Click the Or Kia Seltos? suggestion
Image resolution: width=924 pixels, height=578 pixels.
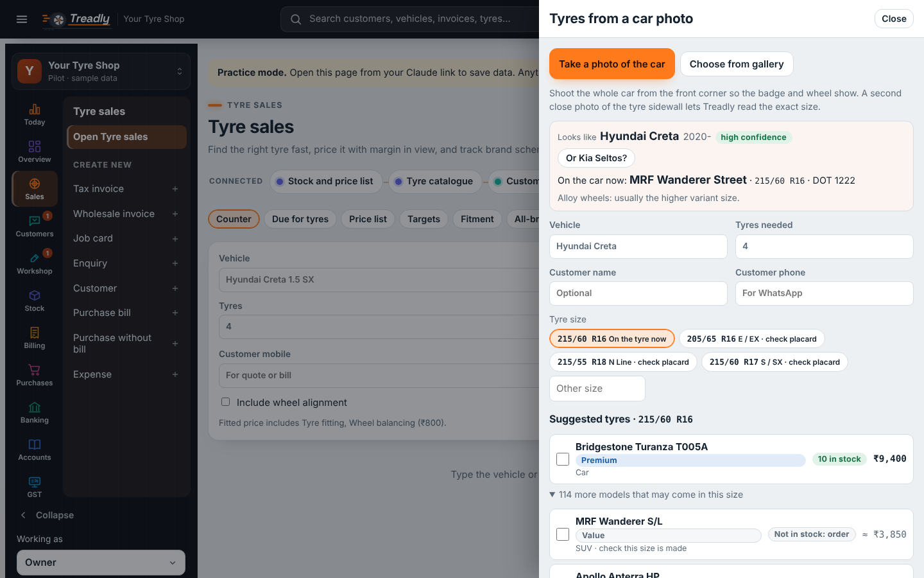[x=596, y=158]
